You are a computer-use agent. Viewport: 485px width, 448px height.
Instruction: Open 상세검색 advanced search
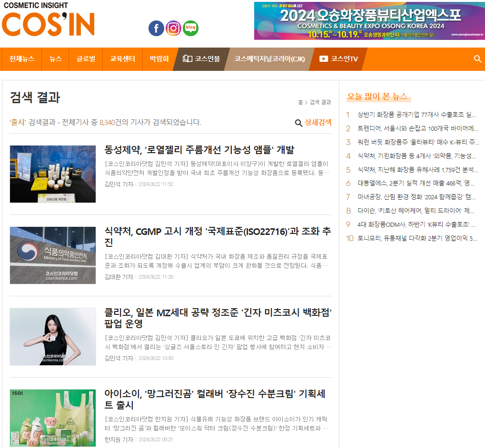pyautogui.click(x=313, y=123)
